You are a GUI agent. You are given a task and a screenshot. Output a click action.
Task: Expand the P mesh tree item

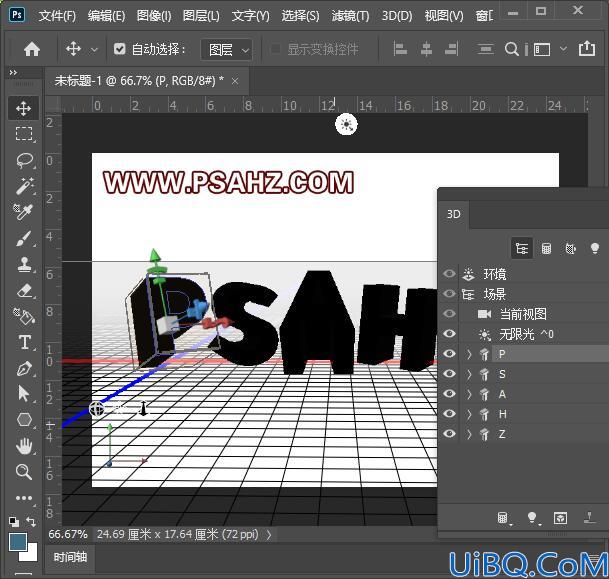pos(469,354)
